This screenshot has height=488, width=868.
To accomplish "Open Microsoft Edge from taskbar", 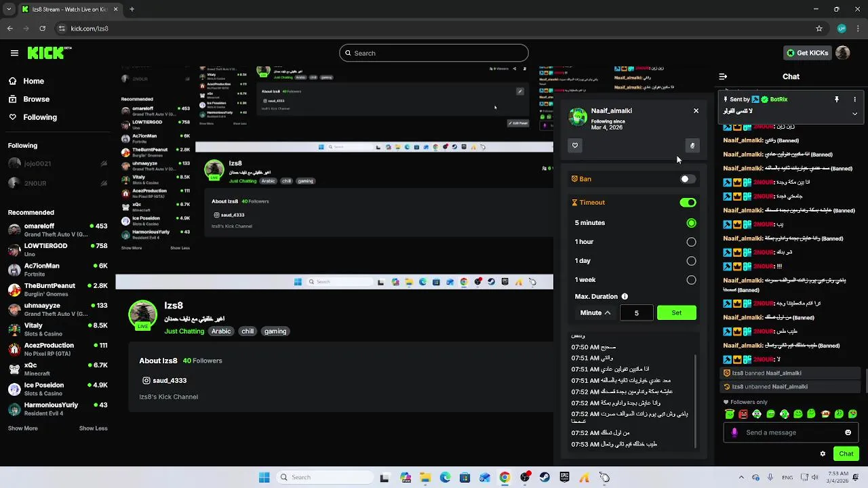I will pyautogui.click(x=445, y=477).
